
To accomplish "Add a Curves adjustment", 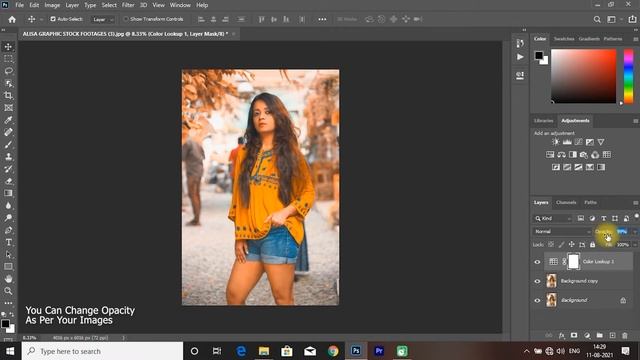I will click(578, 142).
